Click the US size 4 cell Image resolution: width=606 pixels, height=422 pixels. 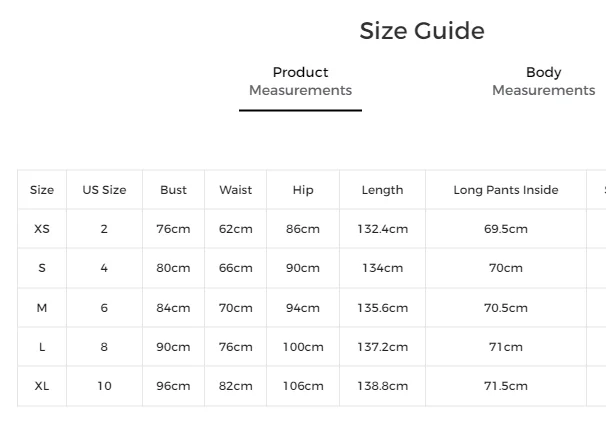click(x=104, y=268)
